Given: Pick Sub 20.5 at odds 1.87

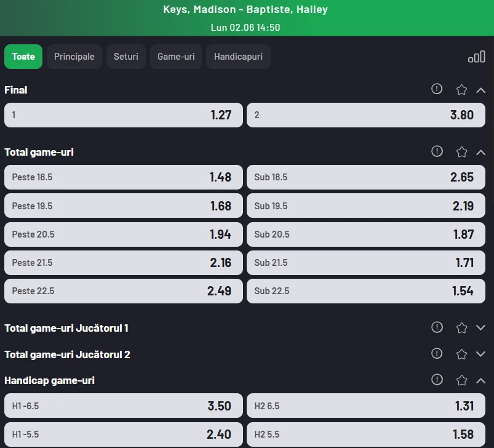Looking at the screenshot, I should coord(366,234).
